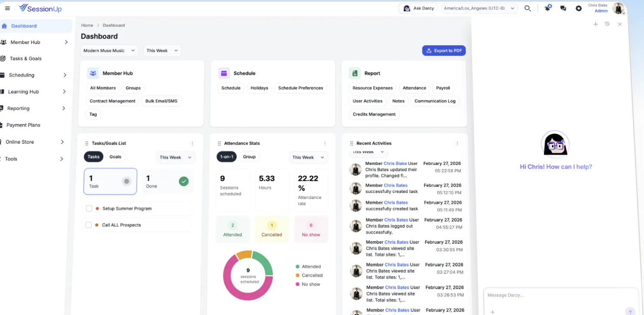The width and height of the screenshot is (644, 315).
Task: Open the settings gear icon
Action: pos(579,8)
